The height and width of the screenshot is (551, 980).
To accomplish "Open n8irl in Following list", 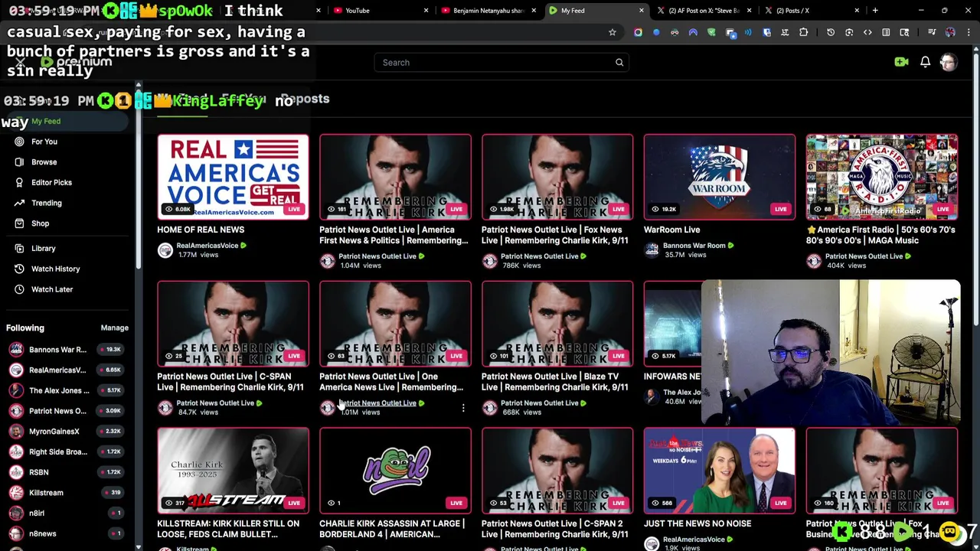I will click(x=67, y=513).
